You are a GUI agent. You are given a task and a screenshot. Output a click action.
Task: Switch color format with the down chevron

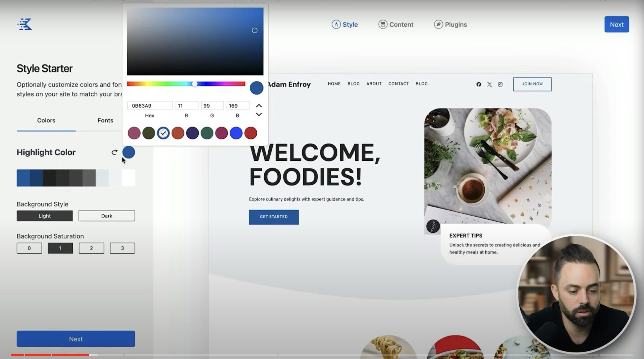pos(259,115)
